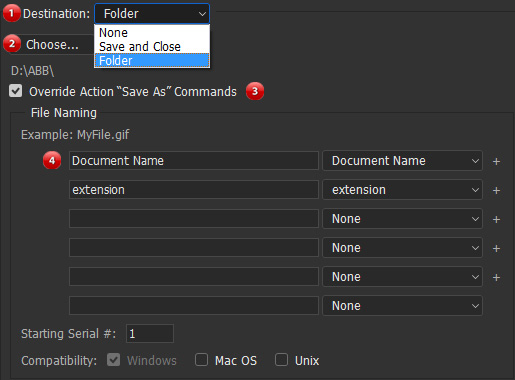Click the empty sixth-row file naming field
Viewport: 515px width, 380px height.
[194, 306]
